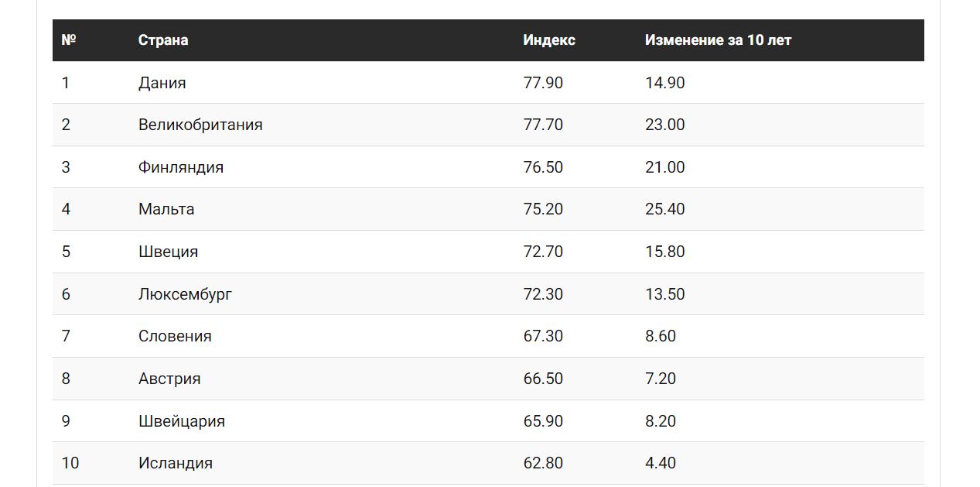Click index value 62.80 for Исландия
The width and height of the screenshot is (980, 487).
point(543,463)
